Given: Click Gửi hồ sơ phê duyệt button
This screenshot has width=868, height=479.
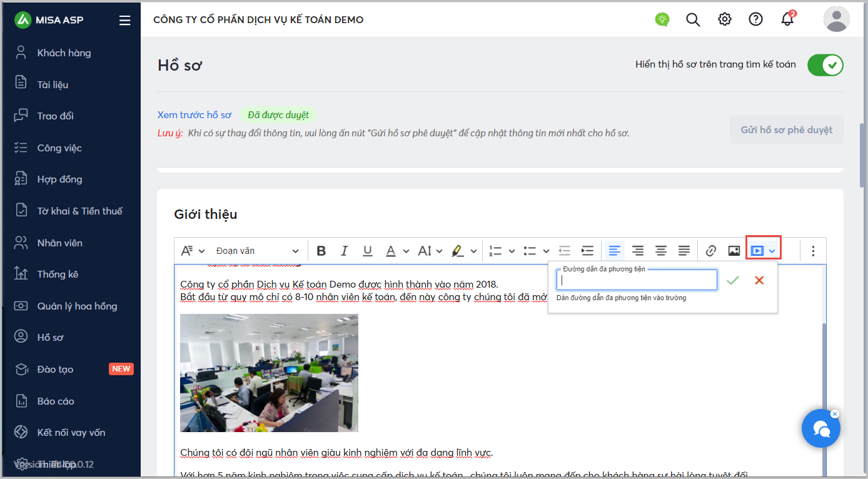Looking at the screenshot, I should [787, 130].
